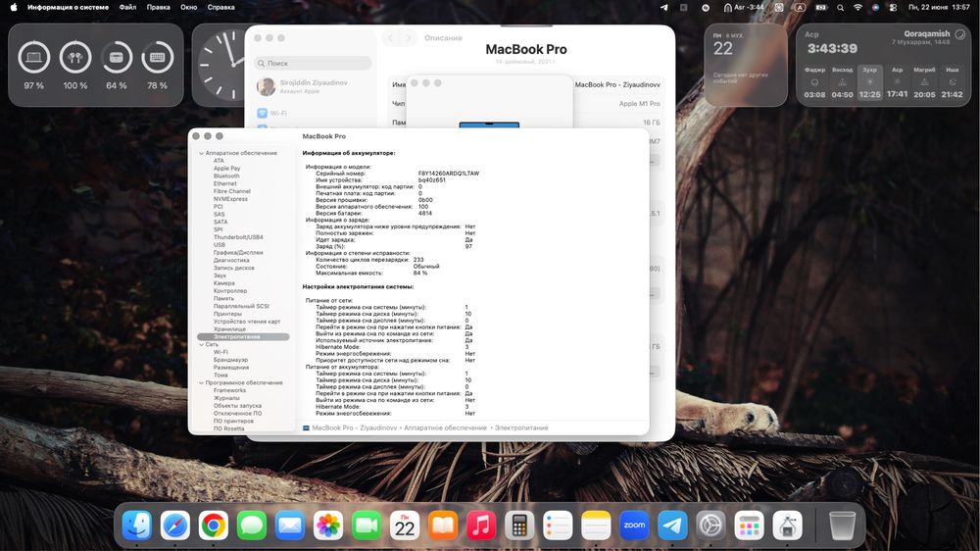Click the date and time Пн, 22 июня 13:57

click(x=939, y=8)
